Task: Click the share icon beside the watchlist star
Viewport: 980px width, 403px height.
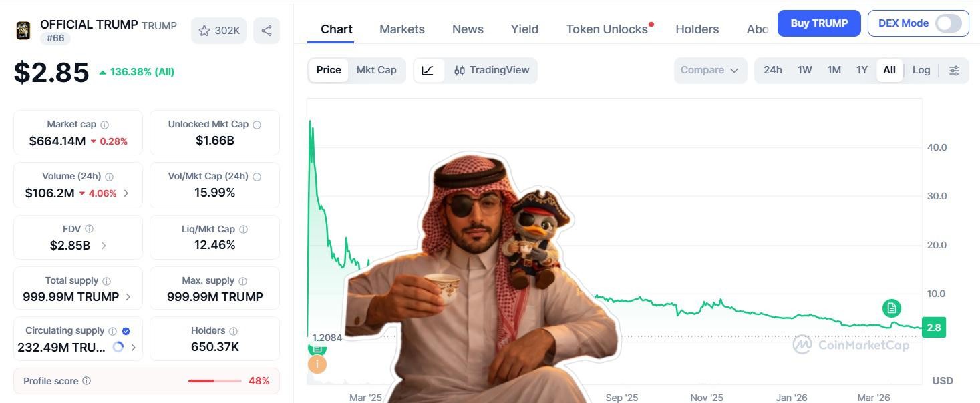Action: pos(267,31)
